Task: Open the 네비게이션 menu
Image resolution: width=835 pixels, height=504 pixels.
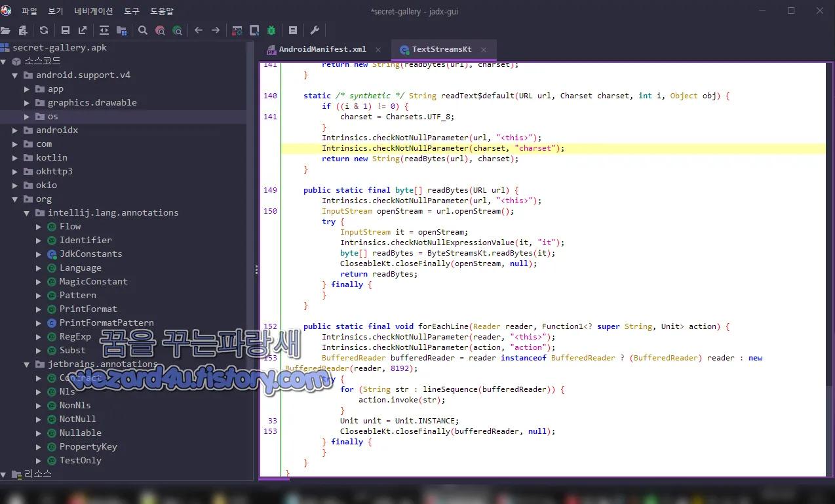Action: (94, 11)
